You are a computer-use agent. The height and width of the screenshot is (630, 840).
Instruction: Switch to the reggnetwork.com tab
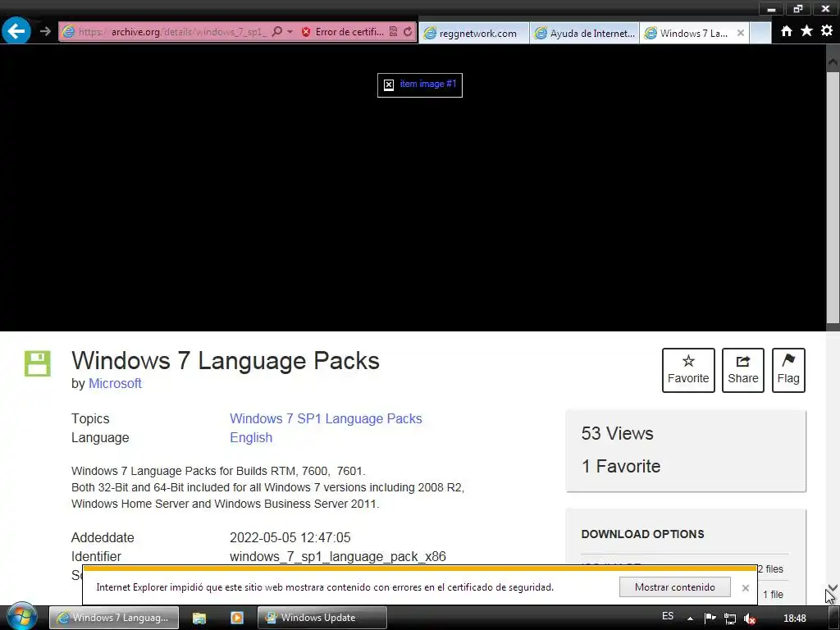click(474, 33)
